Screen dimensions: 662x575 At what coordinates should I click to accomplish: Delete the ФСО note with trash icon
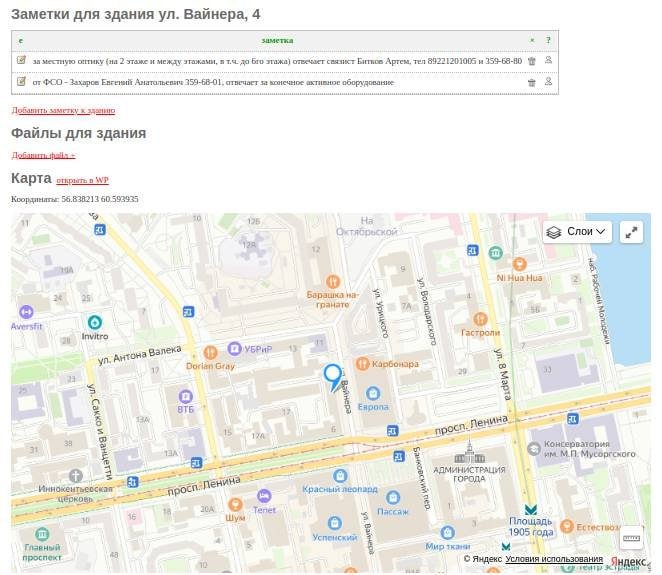tap(532, 82)
